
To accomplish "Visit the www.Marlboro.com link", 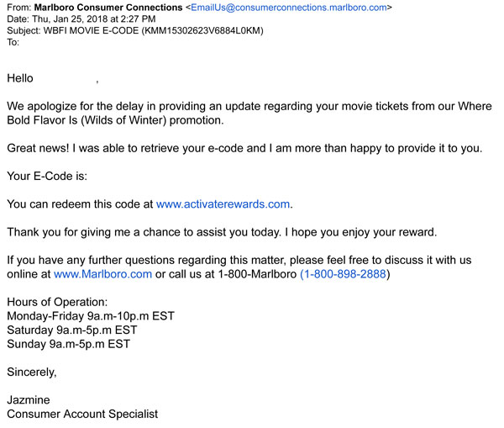I will (x=102, y=273).
